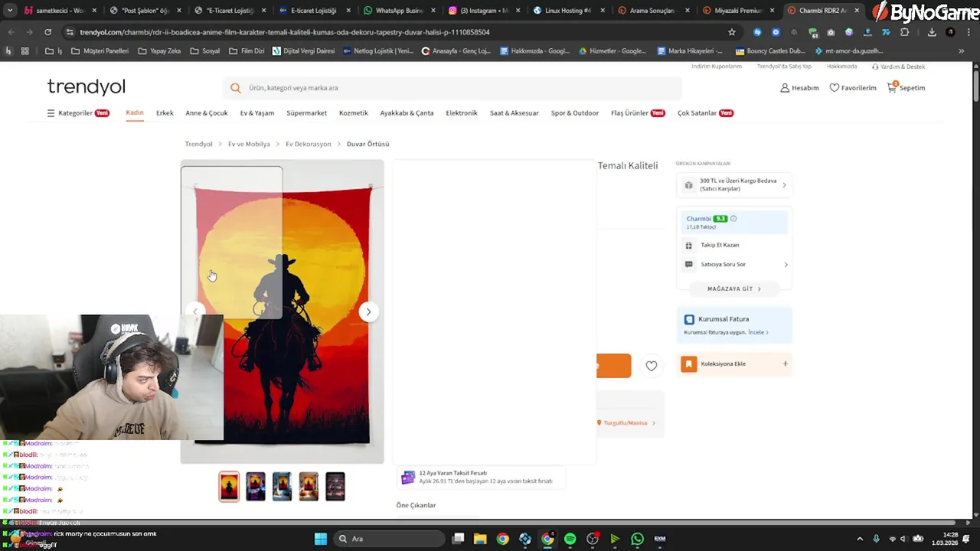Expand Koleksiyona Ekle with plus

pyautogui.click(x=785, y=364)
